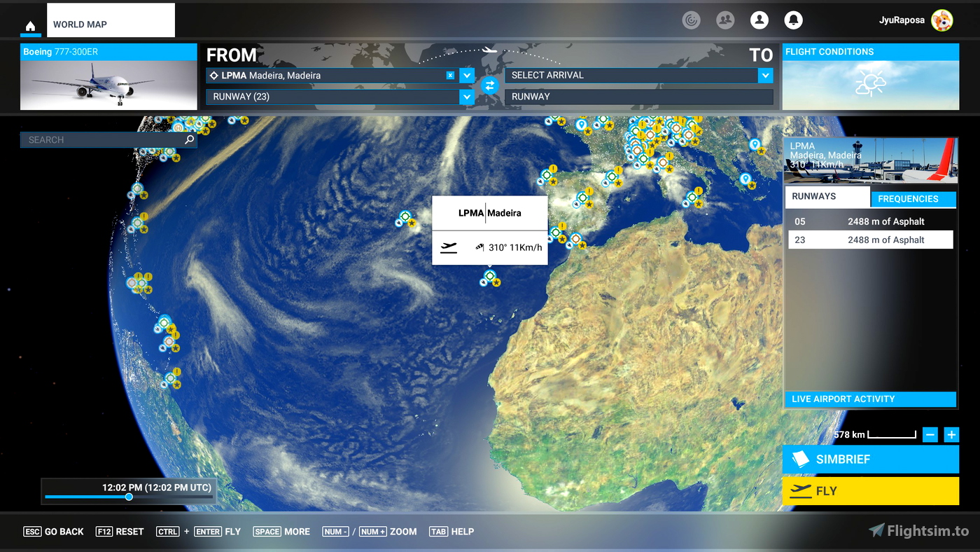The image size is (980, 552).
Task: Toggle the LIVE AIRPORT ACTIVITY panel
Action: point(870,399)
